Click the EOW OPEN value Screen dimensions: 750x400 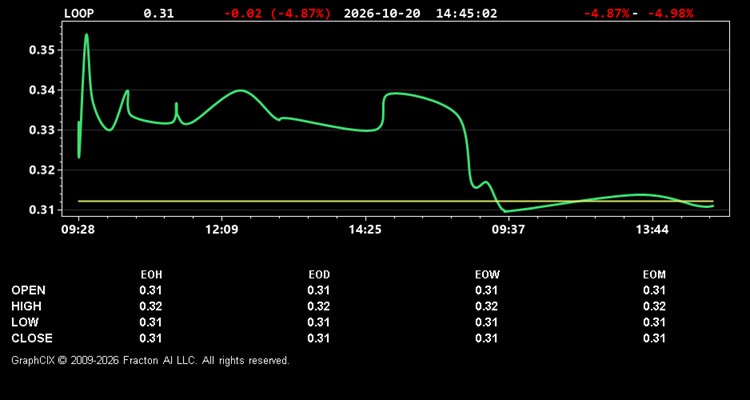point(486,290)
